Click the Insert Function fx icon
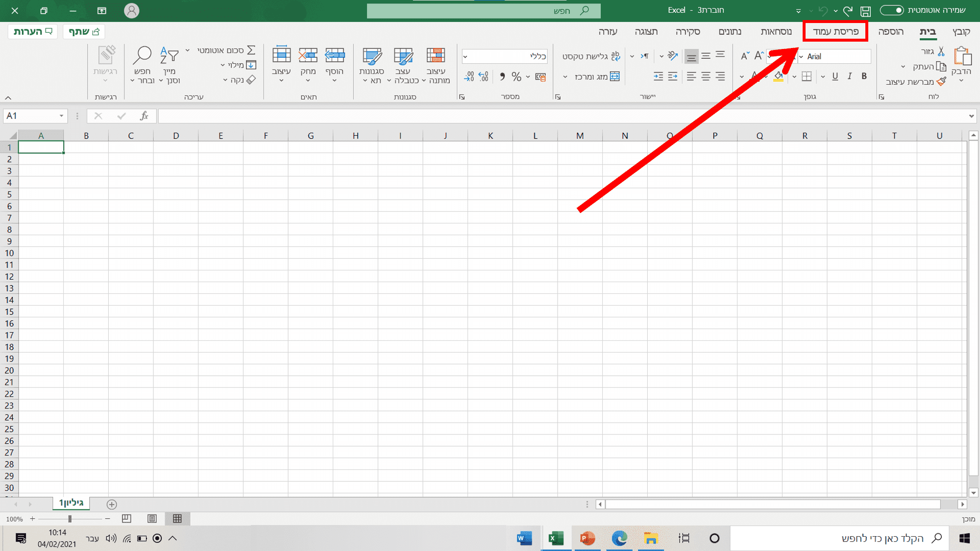 pos(144,116)
